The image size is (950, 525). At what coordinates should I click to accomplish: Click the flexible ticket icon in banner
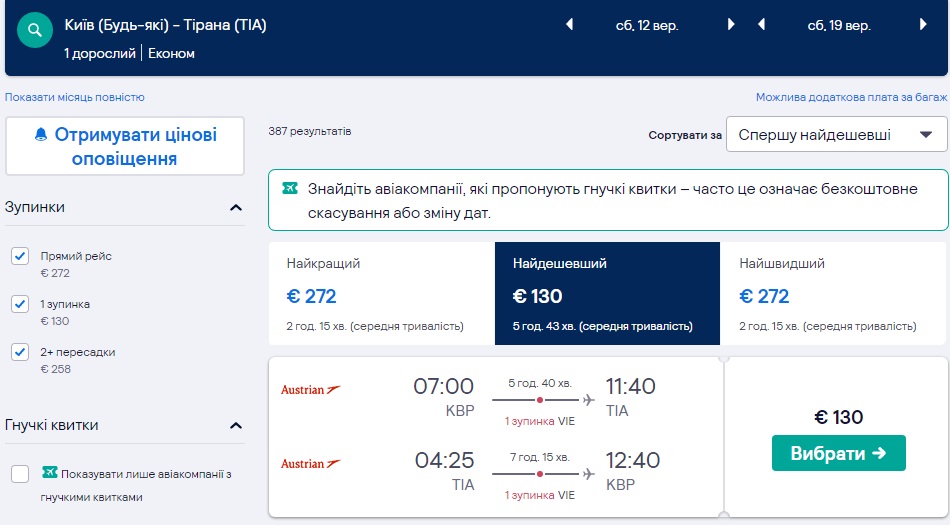click(x=290, y=188)
